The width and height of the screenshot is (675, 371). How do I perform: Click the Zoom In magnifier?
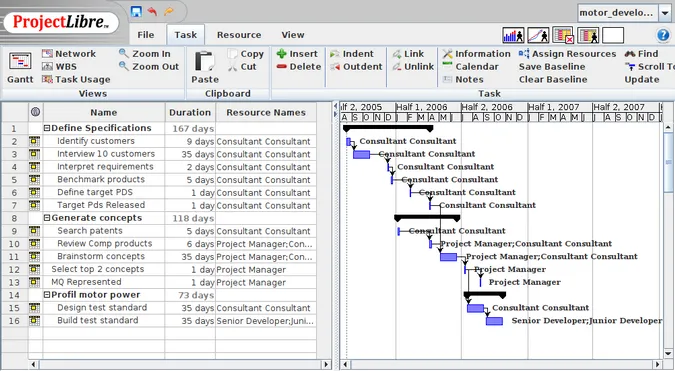pos(124,53)
